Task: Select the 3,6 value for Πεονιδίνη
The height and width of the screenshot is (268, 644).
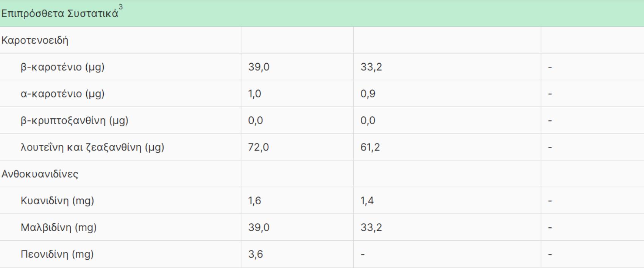Action: 255,254
